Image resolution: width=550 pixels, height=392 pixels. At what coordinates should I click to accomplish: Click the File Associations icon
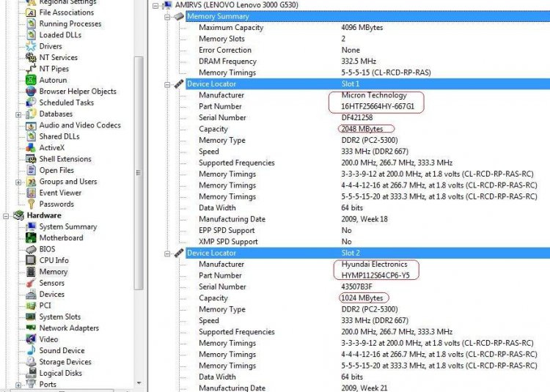point(31,12)
